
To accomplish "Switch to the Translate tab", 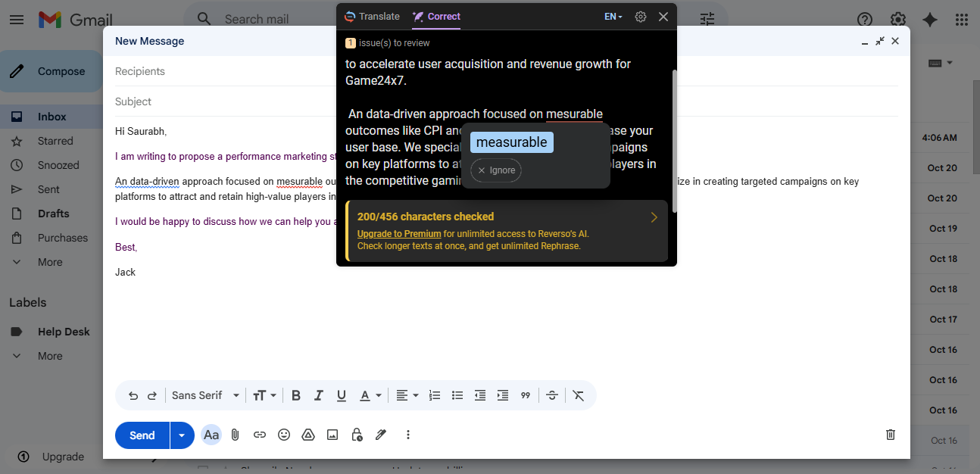I will [x=372, y=17].
